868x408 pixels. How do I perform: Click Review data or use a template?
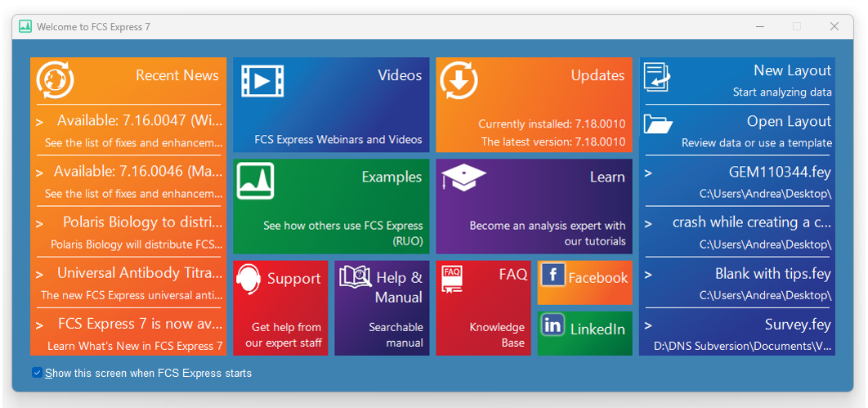point(756,143)
